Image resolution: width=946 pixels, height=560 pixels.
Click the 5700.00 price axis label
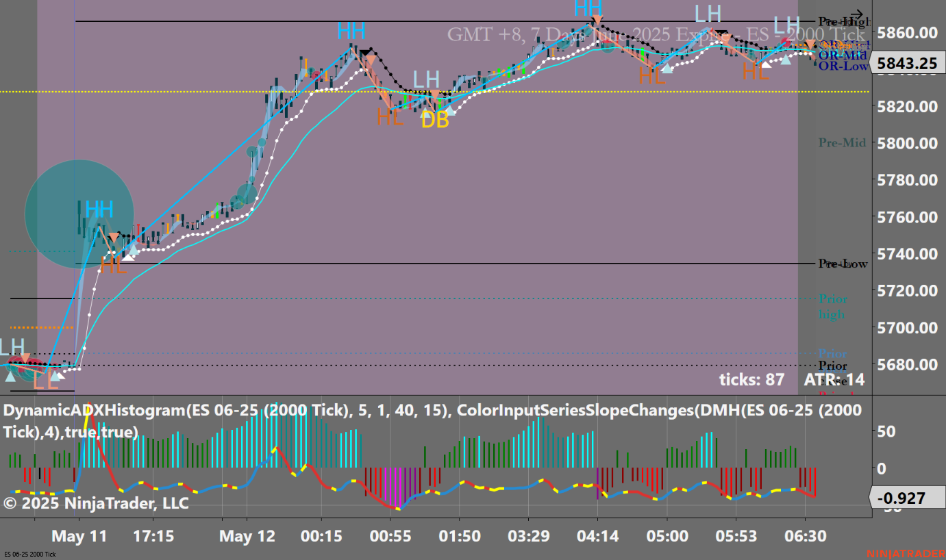[906, 327]
